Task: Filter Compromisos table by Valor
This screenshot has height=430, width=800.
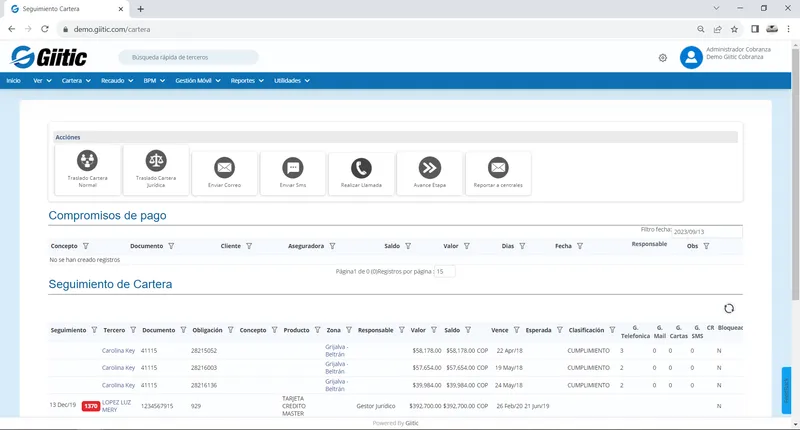Action: [466, 246]
